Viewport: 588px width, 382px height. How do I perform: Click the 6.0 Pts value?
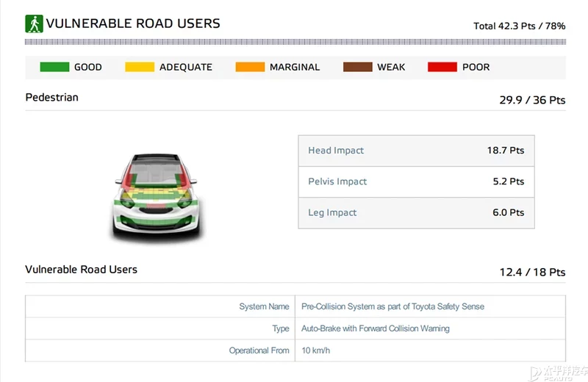509,212
